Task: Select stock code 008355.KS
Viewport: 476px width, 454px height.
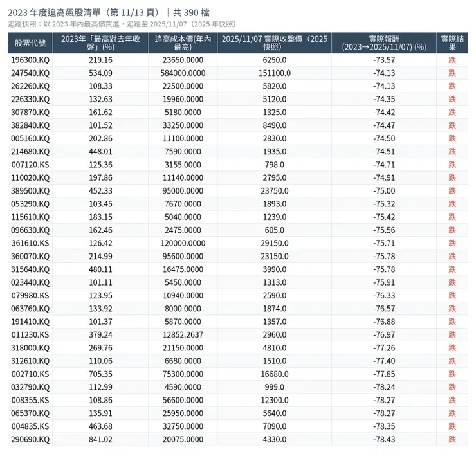Action: [30, 400]
